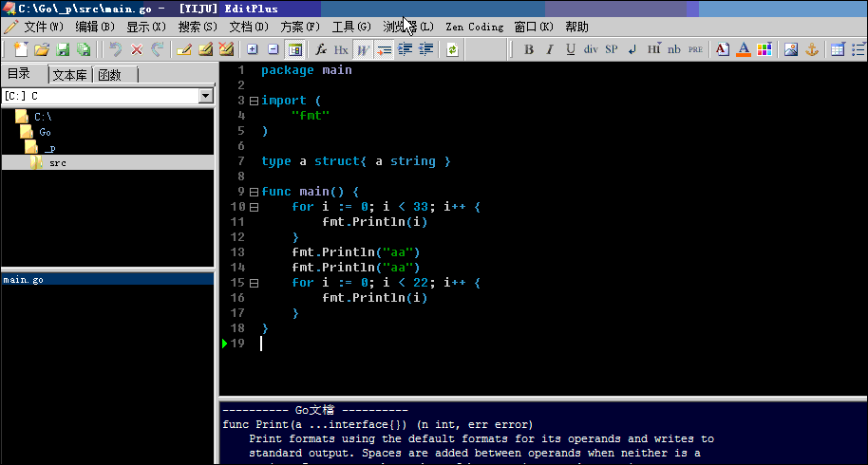Viewport: 868px width, 465px height.
Task: Open the Zen Coding menu
Action: [475, 27]
